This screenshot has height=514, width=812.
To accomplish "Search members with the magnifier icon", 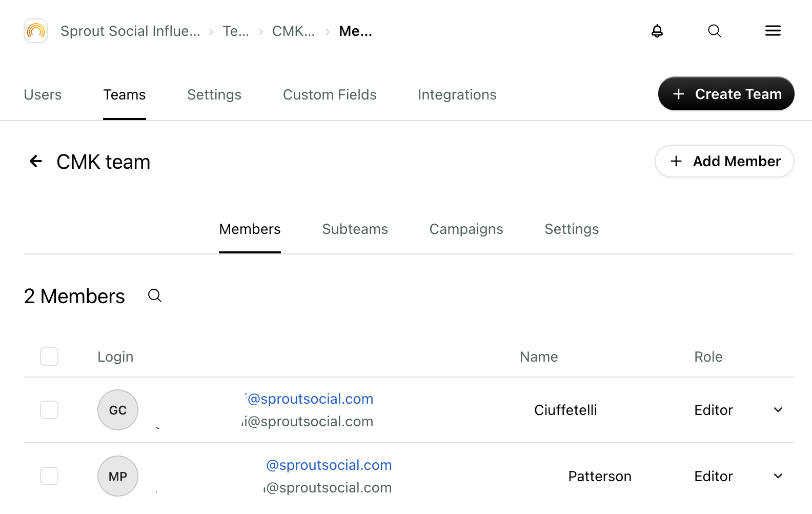I will click(155, 296).
